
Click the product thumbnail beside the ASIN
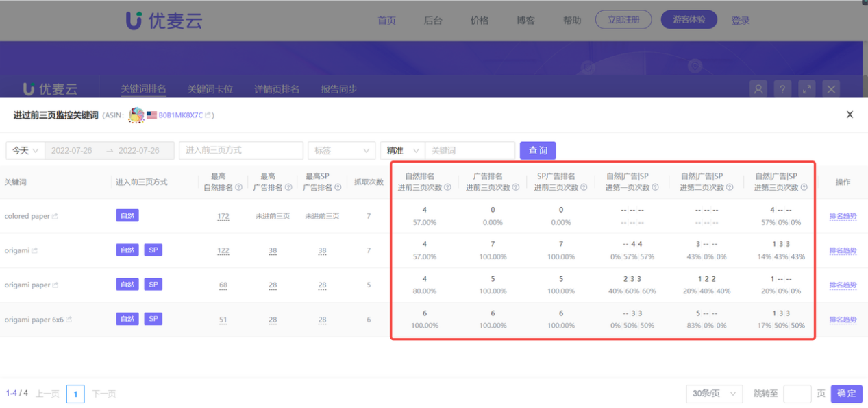click(136, 115)
